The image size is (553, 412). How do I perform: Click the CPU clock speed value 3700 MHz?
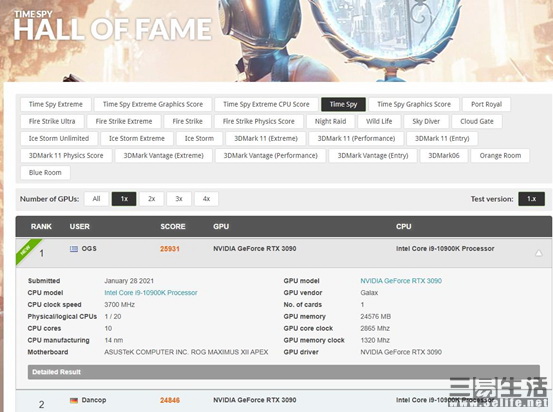(x=120, y=304)
